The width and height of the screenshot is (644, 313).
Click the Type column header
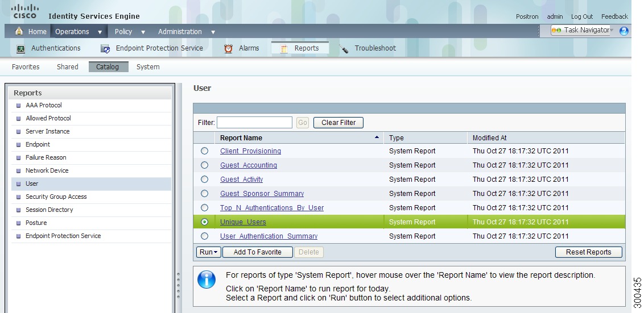(x=397, y=138)
